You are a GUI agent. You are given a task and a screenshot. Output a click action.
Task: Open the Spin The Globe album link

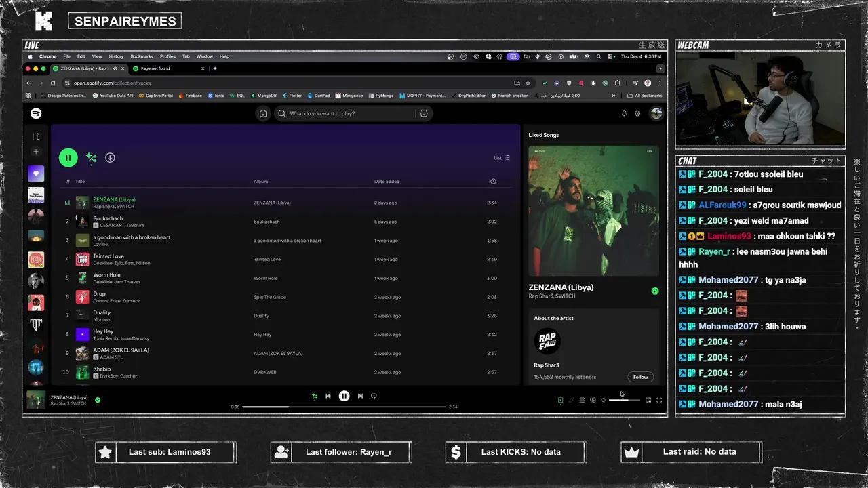[270, 297]
